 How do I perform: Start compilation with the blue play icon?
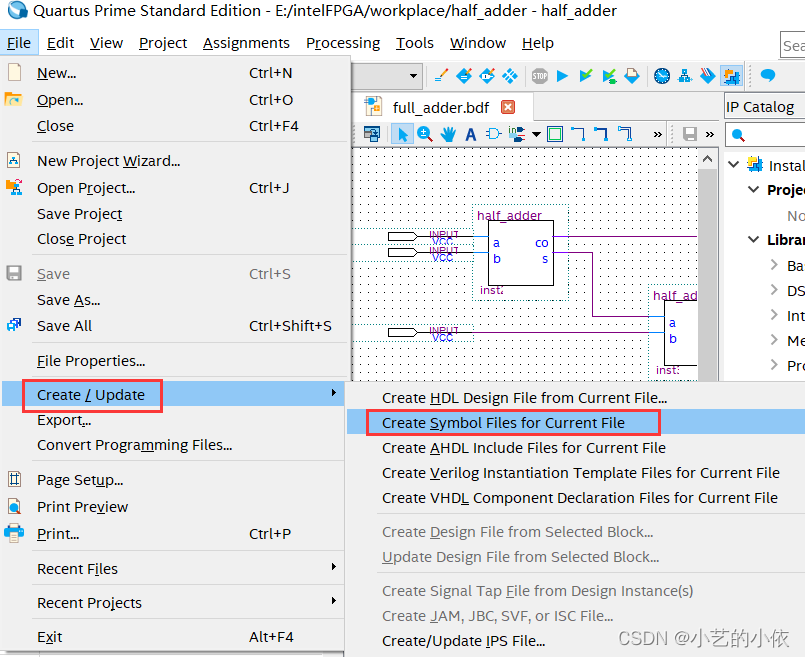click(x=563, y=76)
